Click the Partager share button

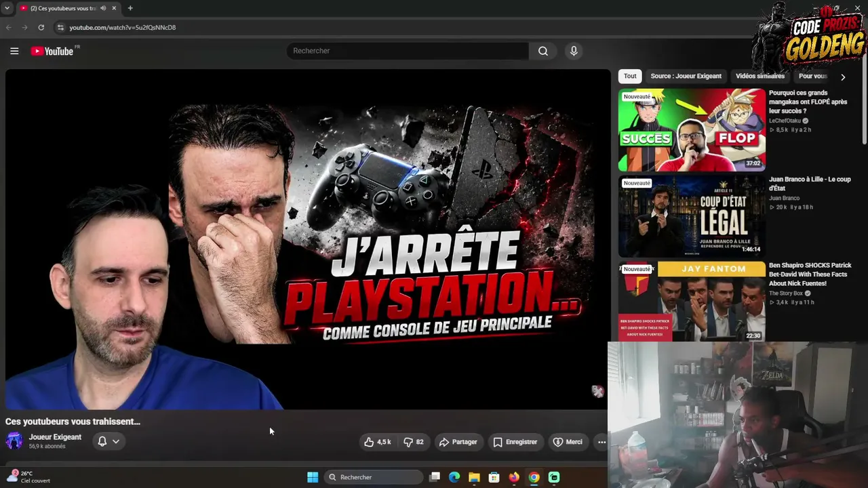(x=458, y=442)
